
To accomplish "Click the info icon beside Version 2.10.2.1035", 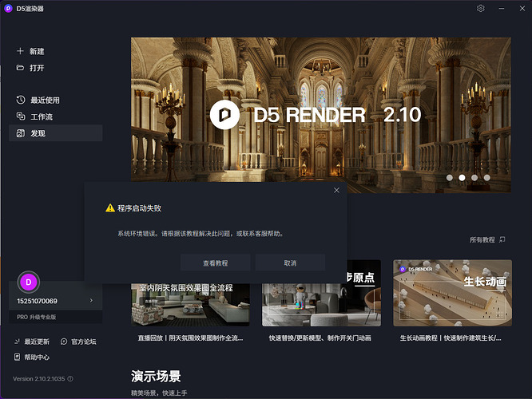I will pos(70,379).
